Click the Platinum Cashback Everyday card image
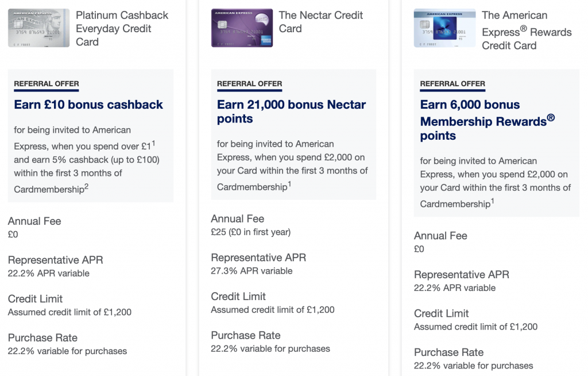This screenshot has width=588, height=376. (38, 28)
